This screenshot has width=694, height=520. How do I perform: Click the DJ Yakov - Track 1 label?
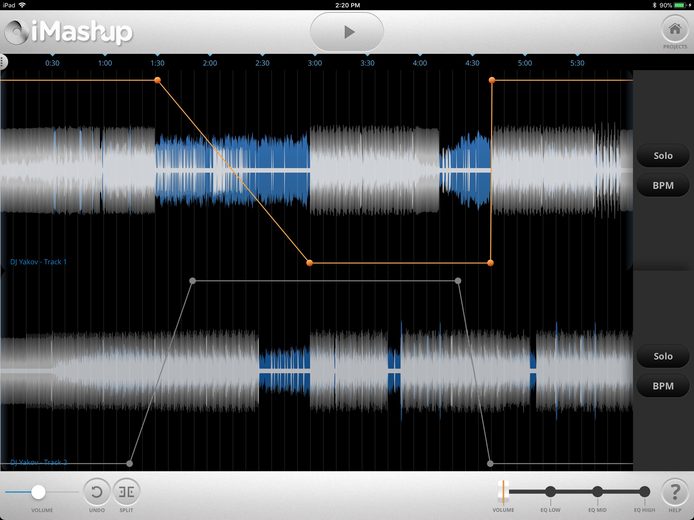pos(39,262)
